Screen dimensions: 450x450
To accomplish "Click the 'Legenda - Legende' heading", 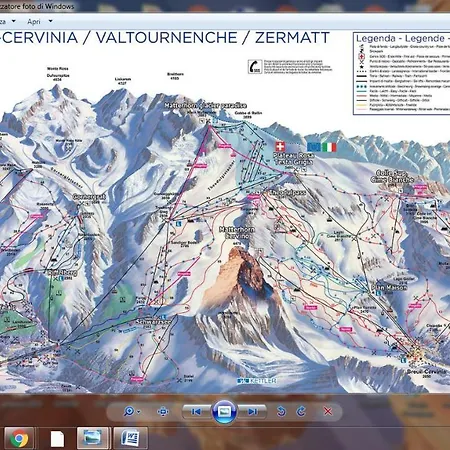I will [x=400, y=38].
